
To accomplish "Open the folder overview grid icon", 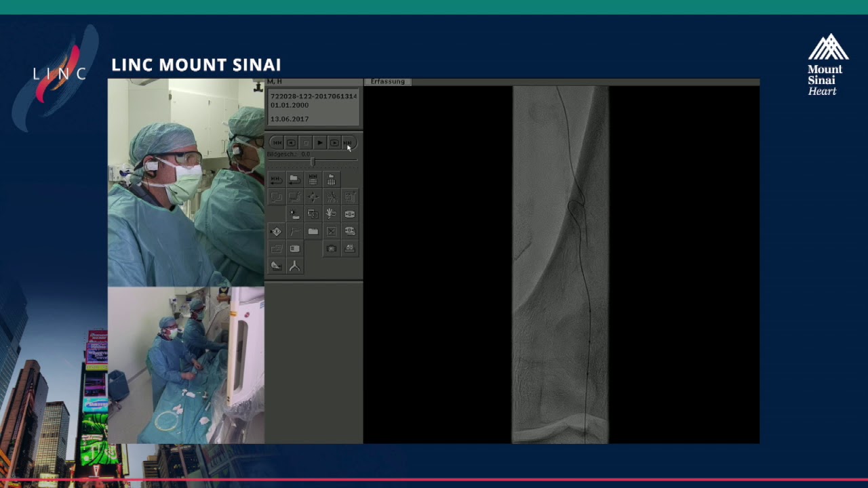I will (332, 179).
